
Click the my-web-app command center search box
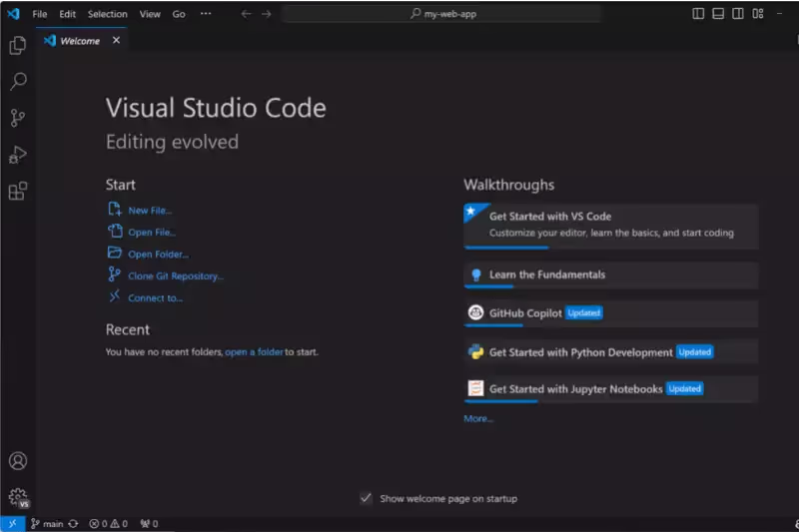442,14
